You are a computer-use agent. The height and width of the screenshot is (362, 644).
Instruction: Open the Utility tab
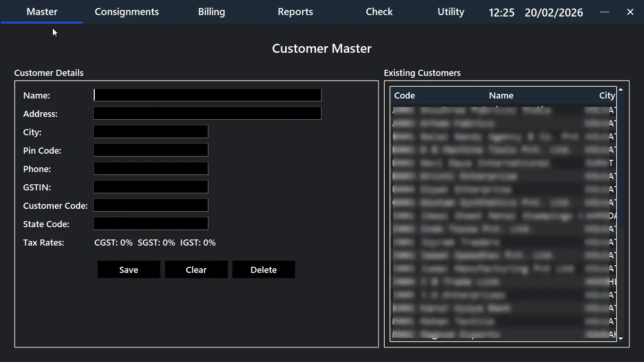[451, 12]
